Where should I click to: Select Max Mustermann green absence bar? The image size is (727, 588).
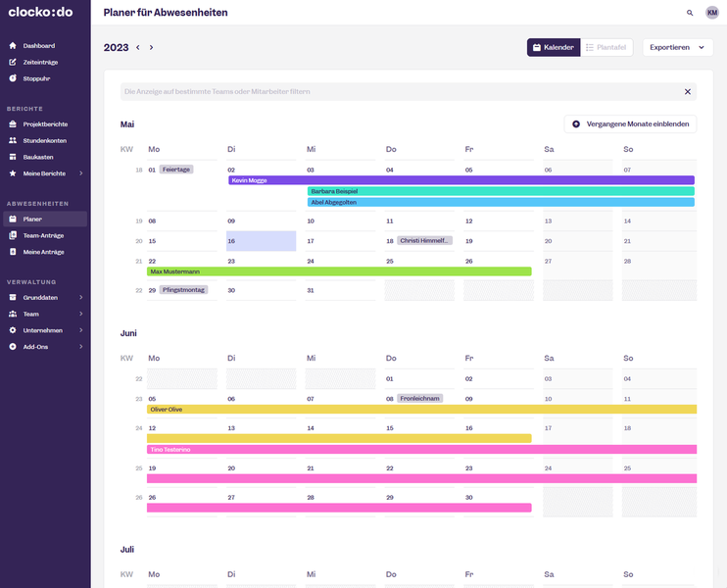pos(339,271)
